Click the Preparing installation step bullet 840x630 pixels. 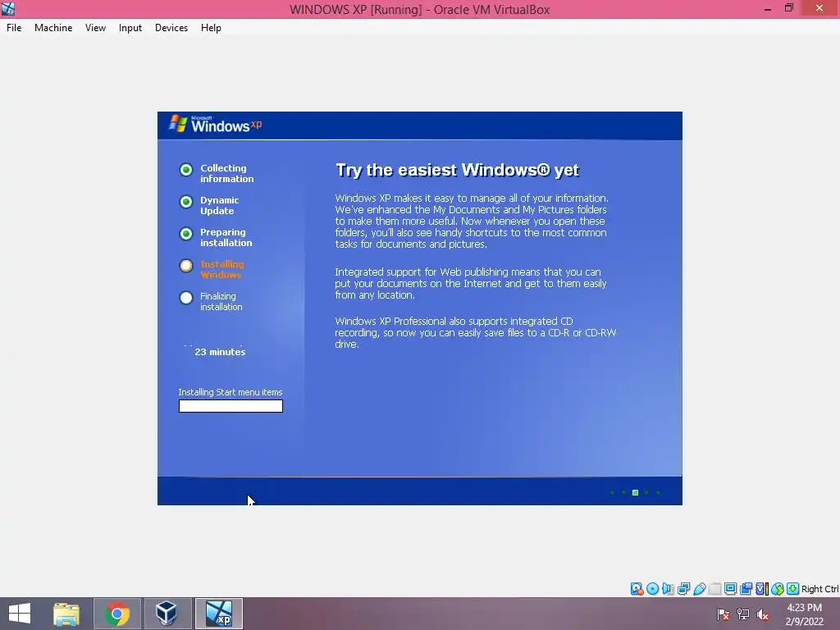coord(186,234)
